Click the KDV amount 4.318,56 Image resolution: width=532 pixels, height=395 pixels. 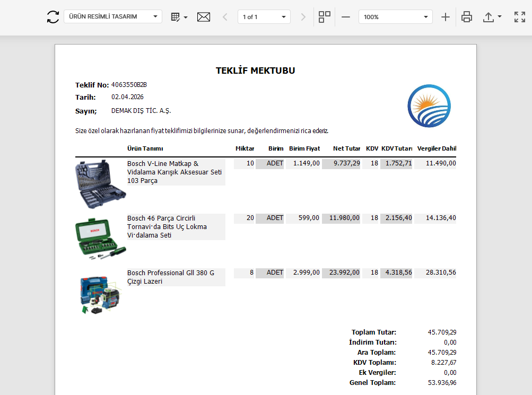pyautogui.click(x=396, y=273)
